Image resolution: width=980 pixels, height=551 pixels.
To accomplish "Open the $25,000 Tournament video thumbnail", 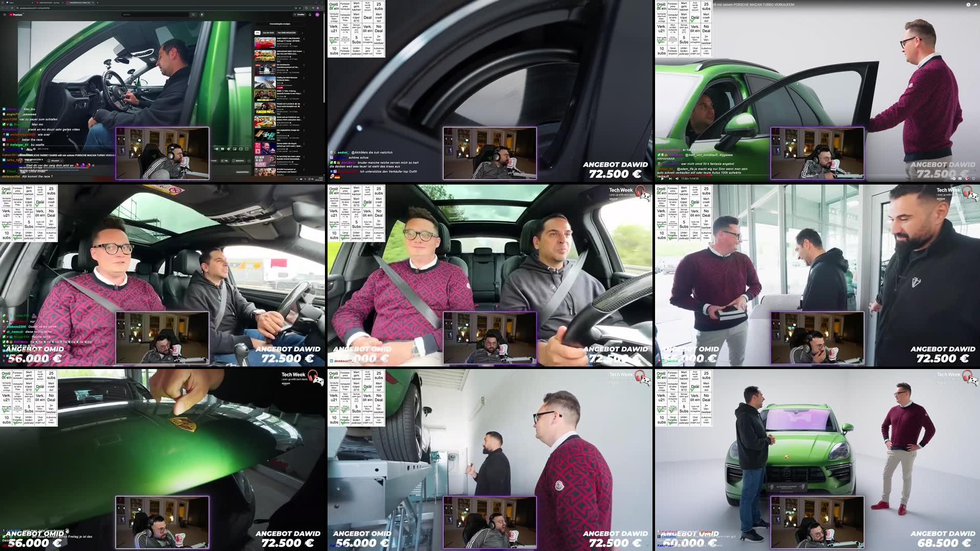I will coord(265,172).
